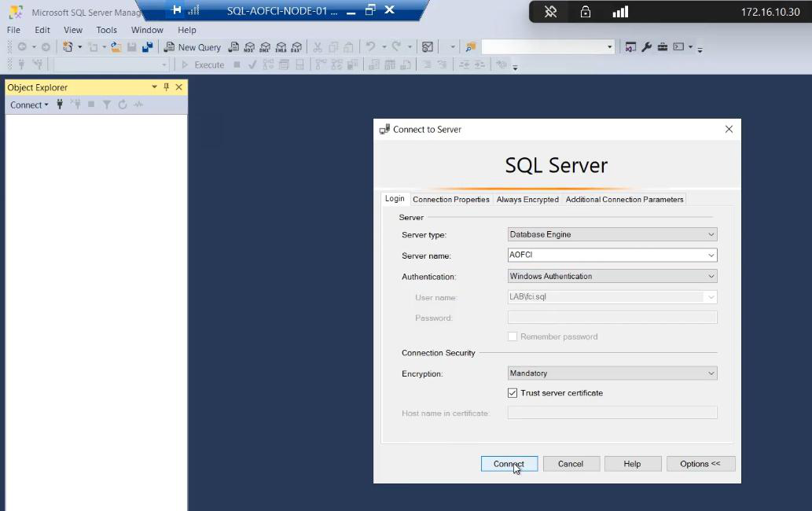Switch to Connection Properties tab
The height and width of the screenshot is (511, 812).
[451, 200]
